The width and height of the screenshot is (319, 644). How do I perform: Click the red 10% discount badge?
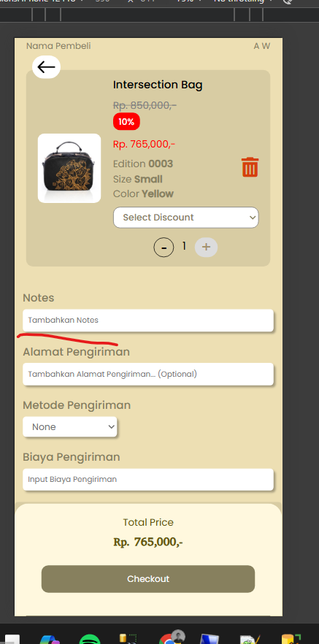126,121
